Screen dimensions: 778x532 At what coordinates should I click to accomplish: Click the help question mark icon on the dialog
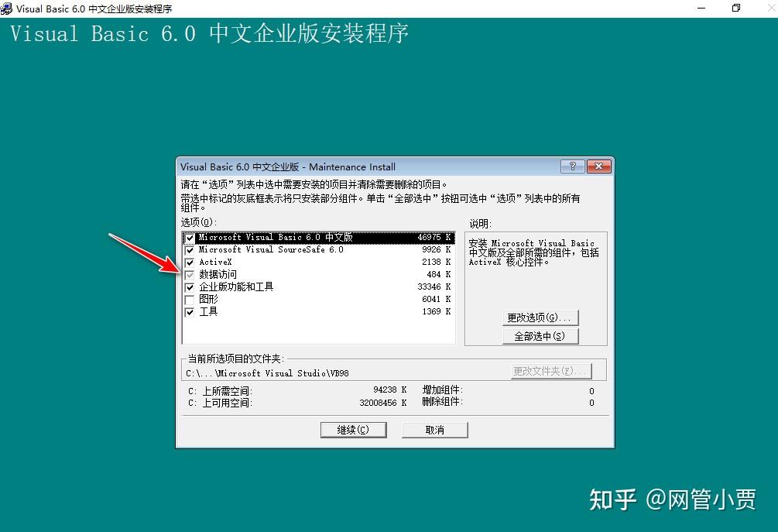[x=572, y=166]
